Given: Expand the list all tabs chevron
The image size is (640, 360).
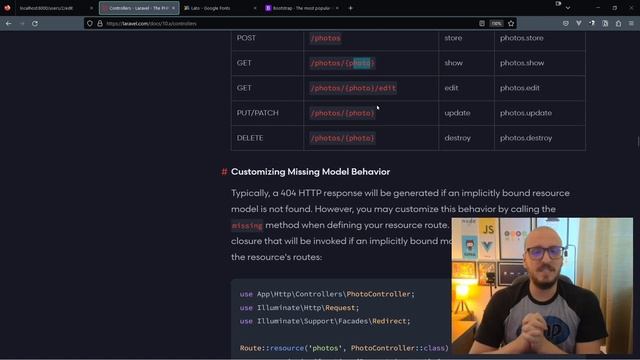Looking at the screenshot, I should point(568,8).
